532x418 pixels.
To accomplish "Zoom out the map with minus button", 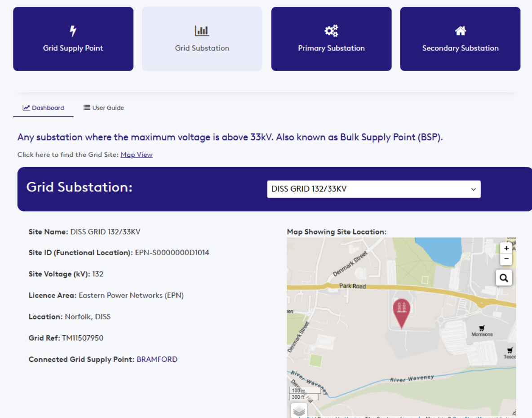I will [506, 259].
